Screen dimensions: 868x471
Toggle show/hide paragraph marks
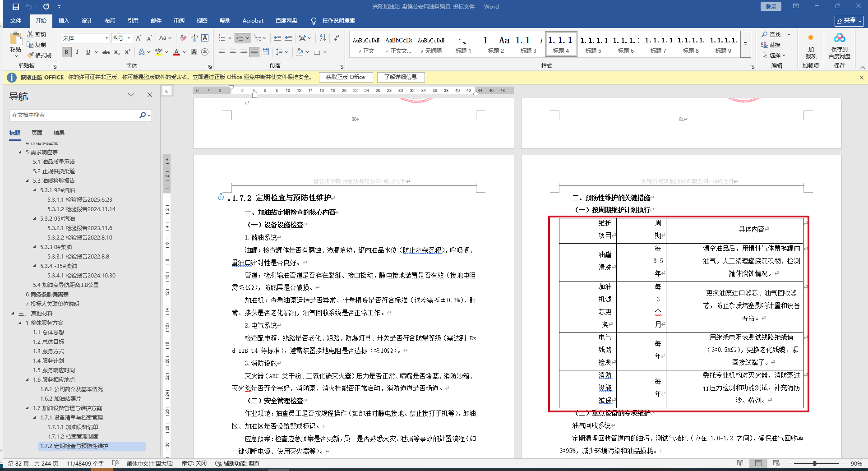point(337,38)
